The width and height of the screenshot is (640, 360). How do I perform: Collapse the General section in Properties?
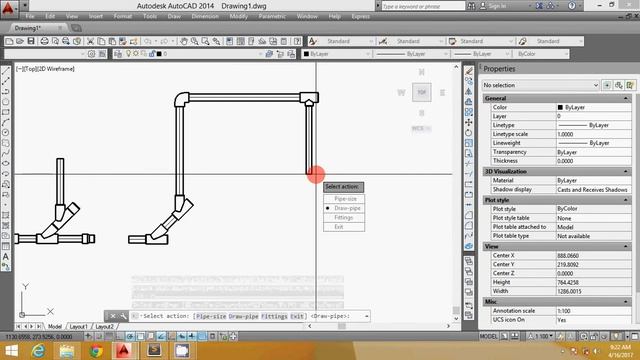tap(625, 98)
